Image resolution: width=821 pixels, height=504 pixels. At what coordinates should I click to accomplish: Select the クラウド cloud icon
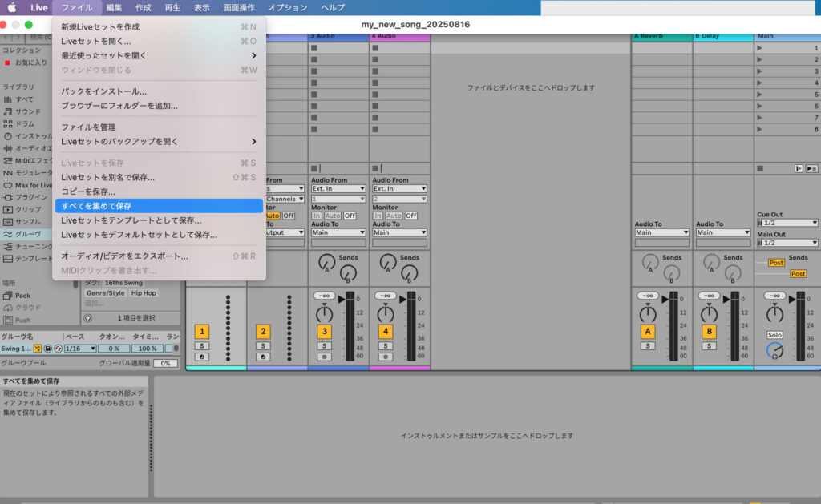click(x=7, y=308)
